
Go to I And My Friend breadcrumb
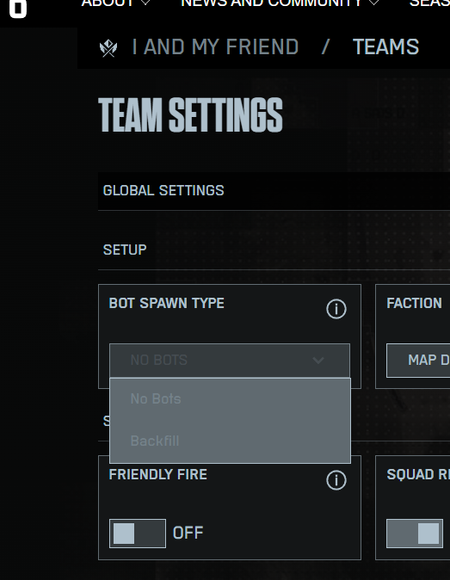(x=215, y=47)
